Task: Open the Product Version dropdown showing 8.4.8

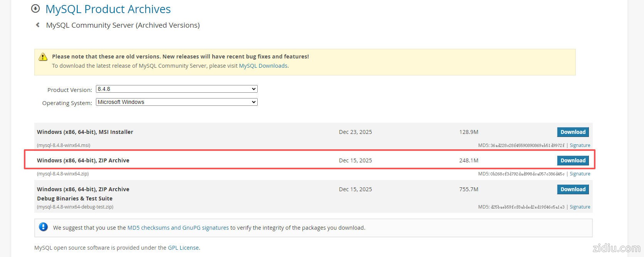Action: (176, 89)
